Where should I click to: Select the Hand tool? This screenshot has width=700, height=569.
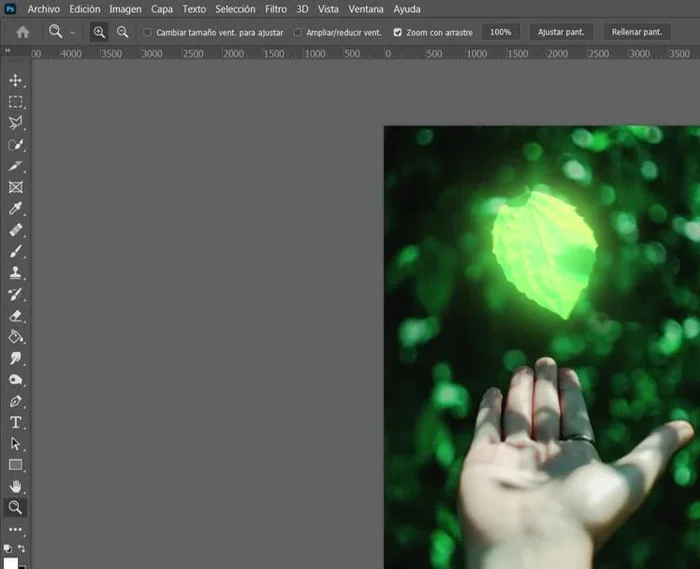pos(15,486)
